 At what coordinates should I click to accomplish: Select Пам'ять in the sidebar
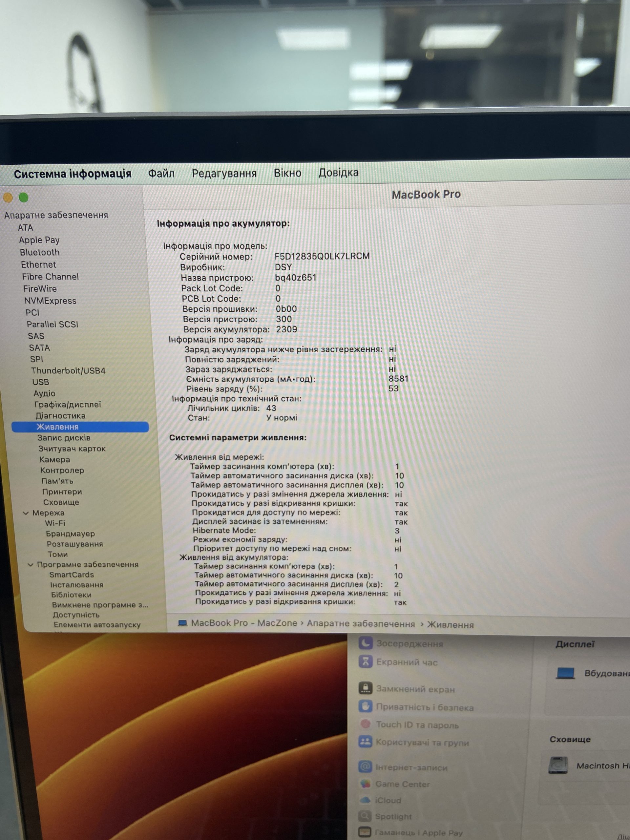(x=57, y=481)
